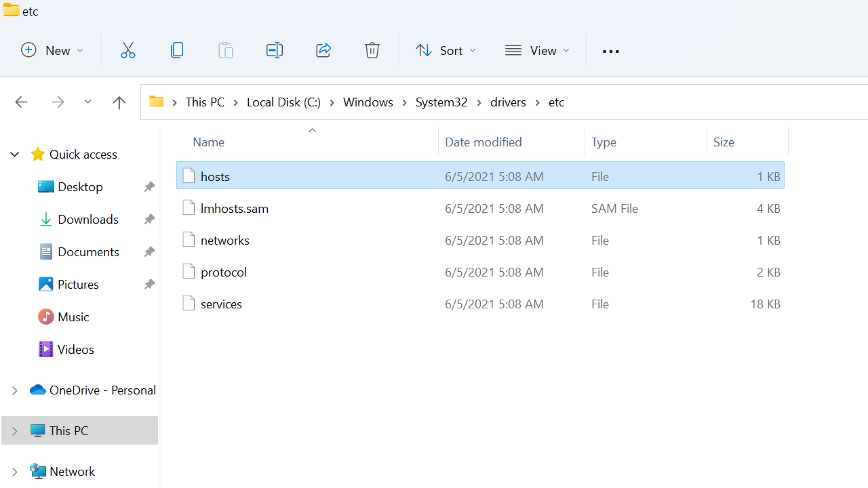Click the 18 KB size cell
This screenshot has height=488, width=868.
coord(765,304)
